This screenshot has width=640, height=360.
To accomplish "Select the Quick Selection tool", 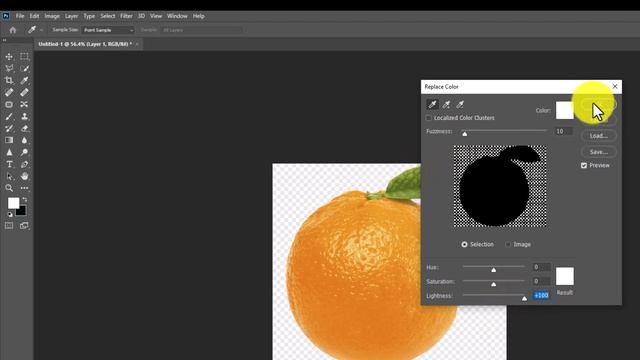I will [24, 69].
